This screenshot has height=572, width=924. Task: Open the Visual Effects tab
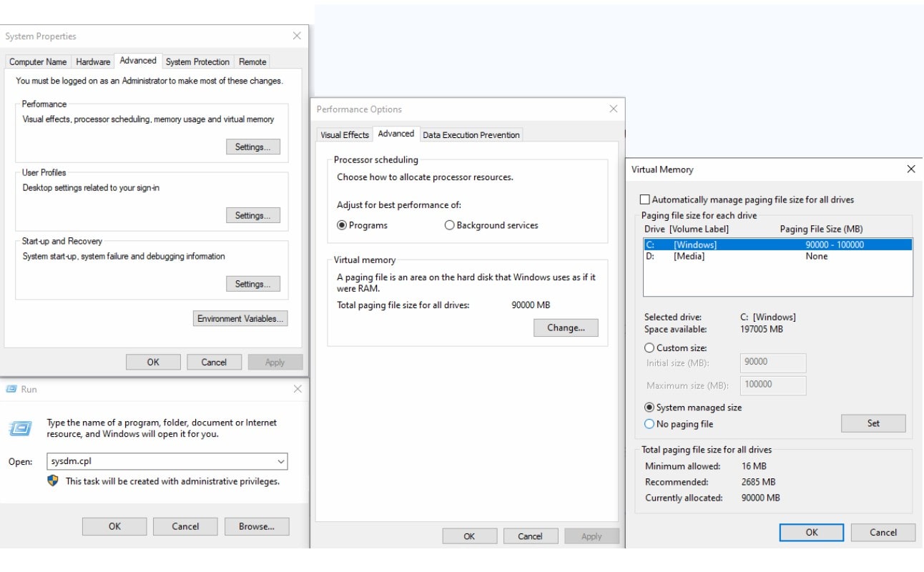[x=345, y=134]
